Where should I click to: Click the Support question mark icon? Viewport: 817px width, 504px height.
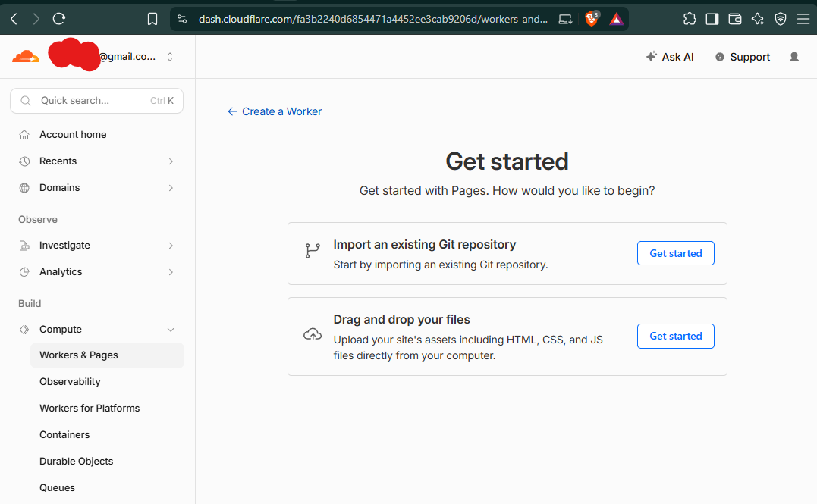720,57
